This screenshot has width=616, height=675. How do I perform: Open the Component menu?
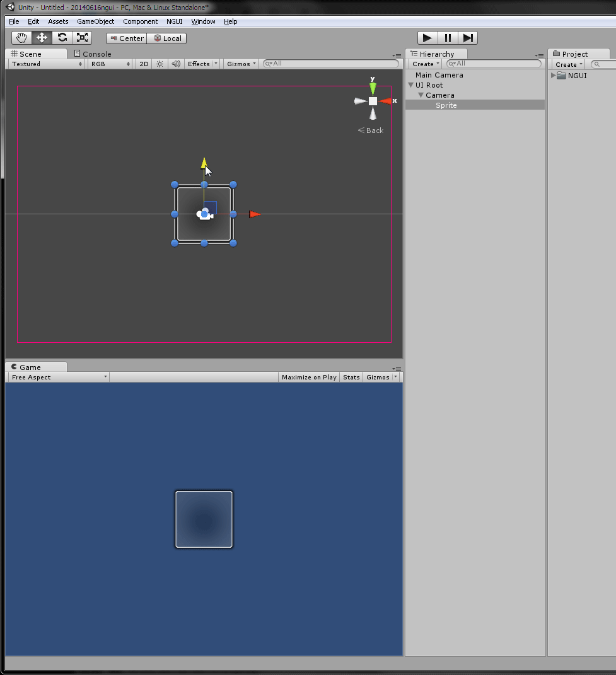141,21
